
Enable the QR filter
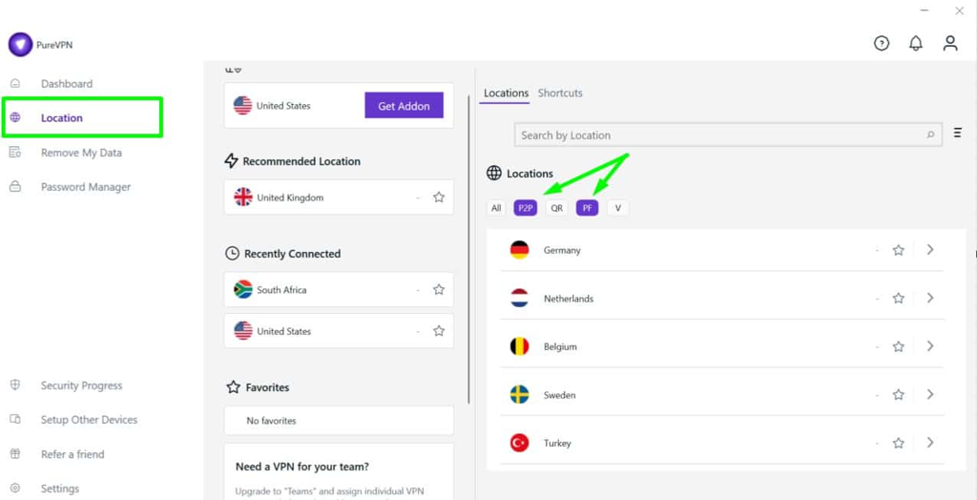pyautogui.click(x=556, y=208)
